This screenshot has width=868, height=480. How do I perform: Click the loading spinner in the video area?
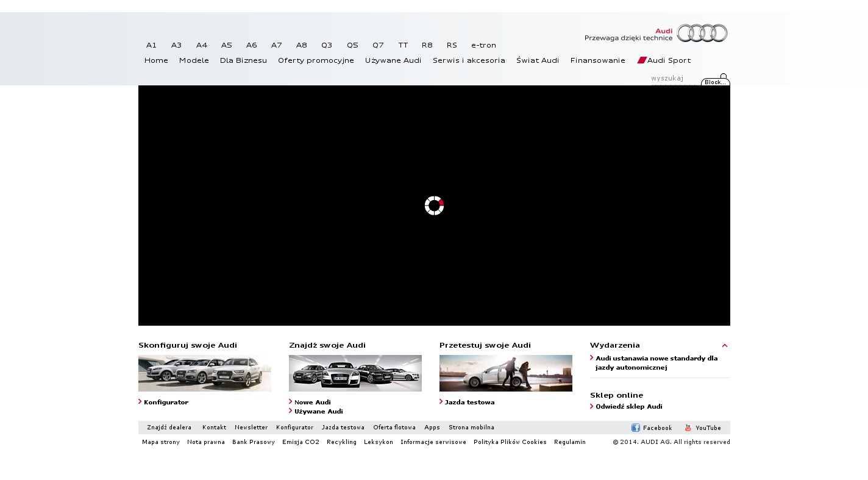tap(434, 206)
